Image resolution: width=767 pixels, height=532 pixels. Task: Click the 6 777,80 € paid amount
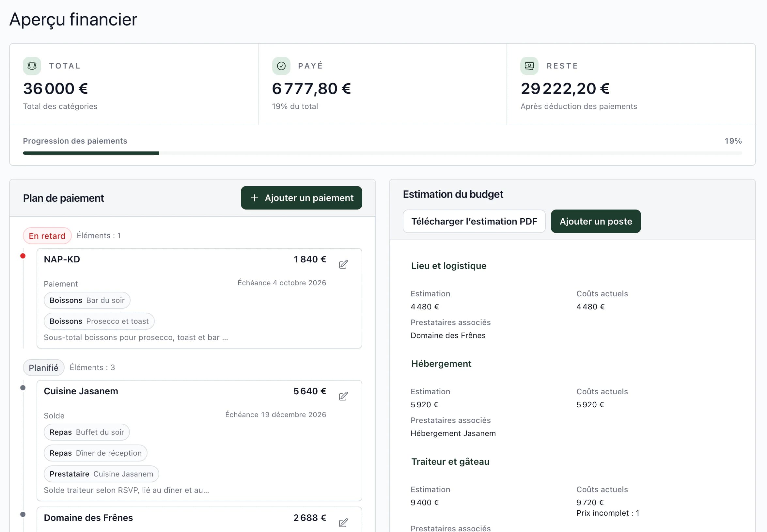(x=311, y=89)
